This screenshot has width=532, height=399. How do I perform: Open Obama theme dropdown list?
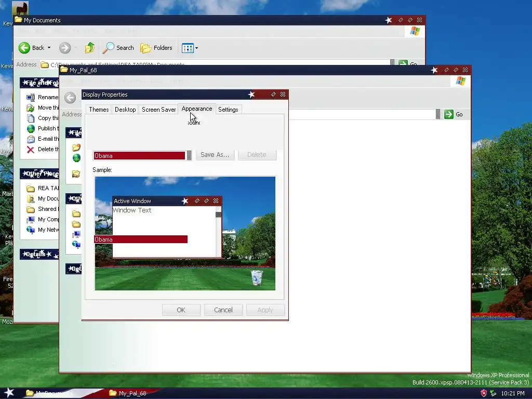click(189, 155)
